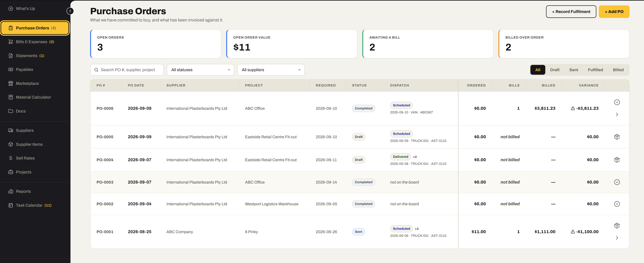Click the Supplier Items box icon
644x263 pixels.
point(11,144)
